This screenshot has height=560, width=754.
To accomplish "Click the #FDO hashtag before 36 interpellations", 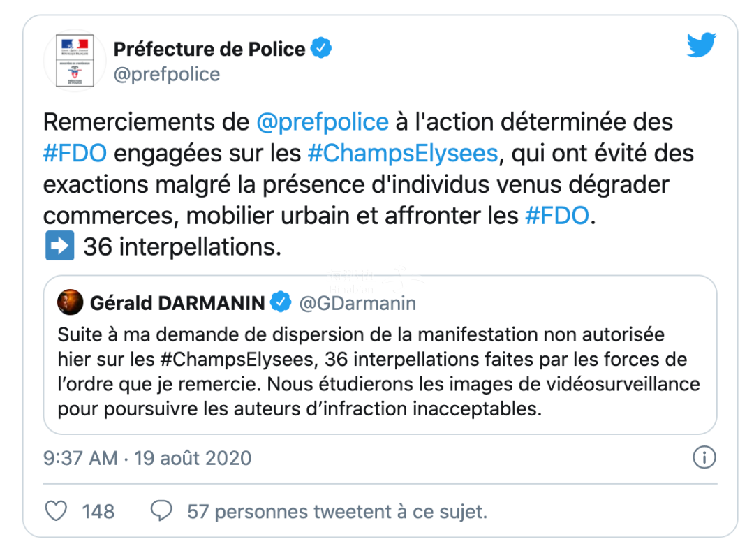I will coord(556,216).
